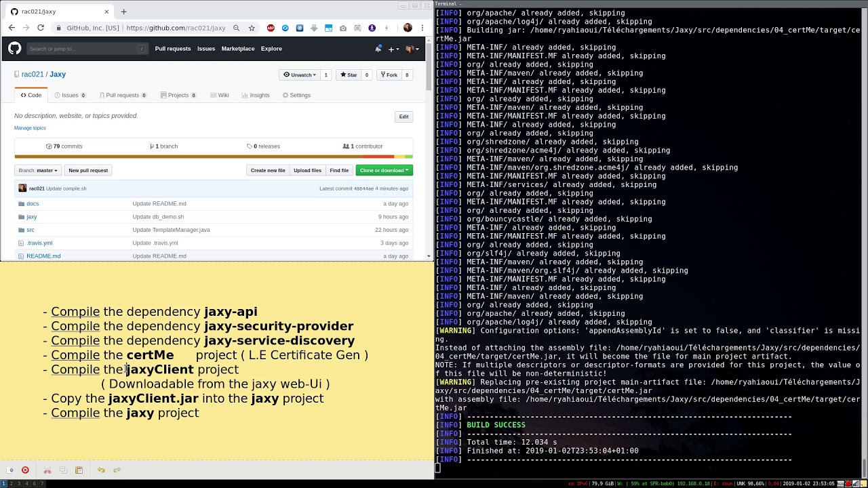
Task: Open 'Update TemplateManager.java' commit message
Action: [171, 230]
